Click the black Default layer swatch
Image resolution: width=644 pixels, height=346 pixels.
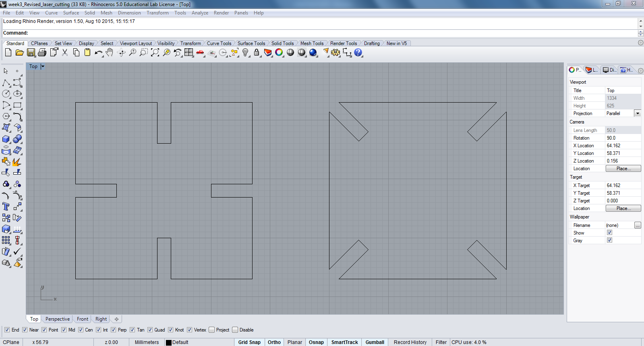pyautogui.click(x=169, y=342)
